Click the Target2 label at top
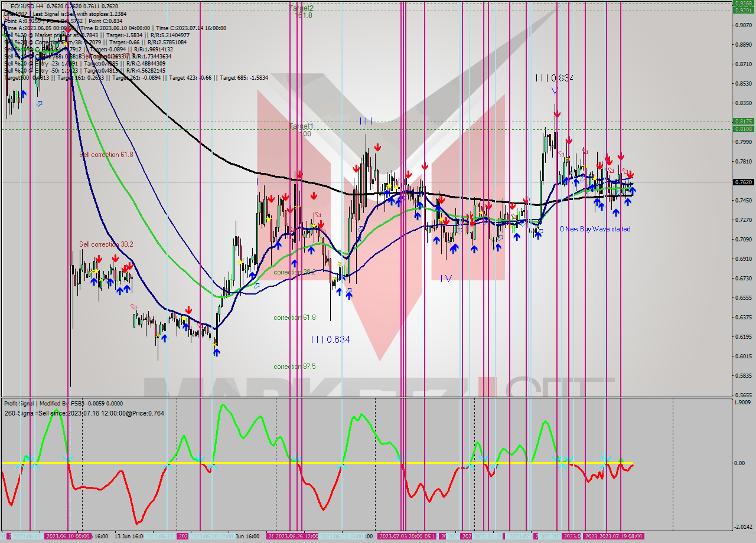Image resolution: width=756 pixels, height=543 pixels. (x=301, y=8)
